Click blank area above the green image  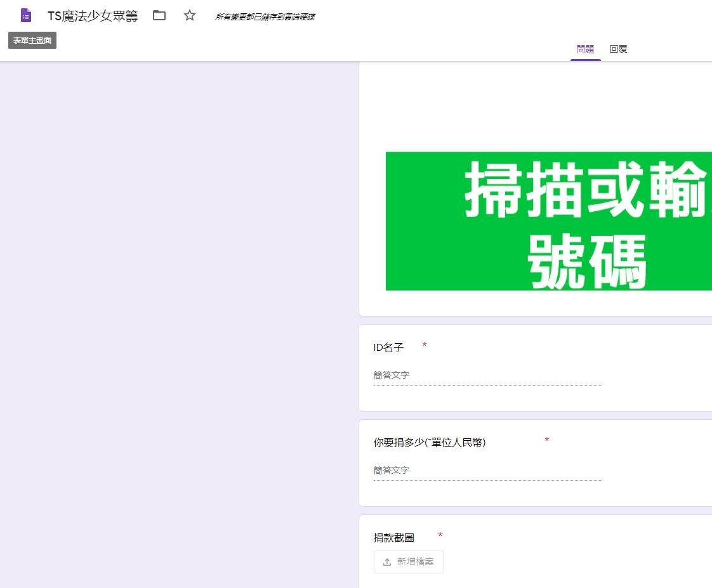535,108
